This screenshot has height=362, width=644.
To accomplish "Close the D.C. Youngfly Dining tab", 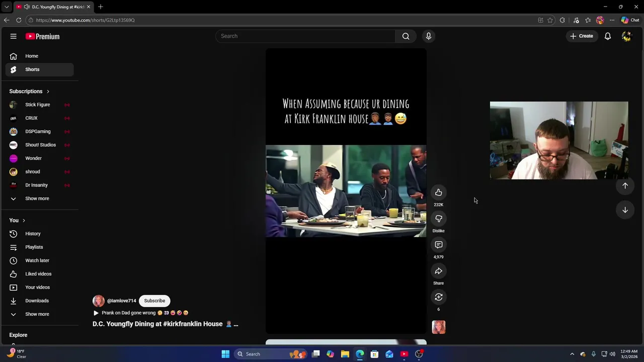I will [x=88, y=7].
